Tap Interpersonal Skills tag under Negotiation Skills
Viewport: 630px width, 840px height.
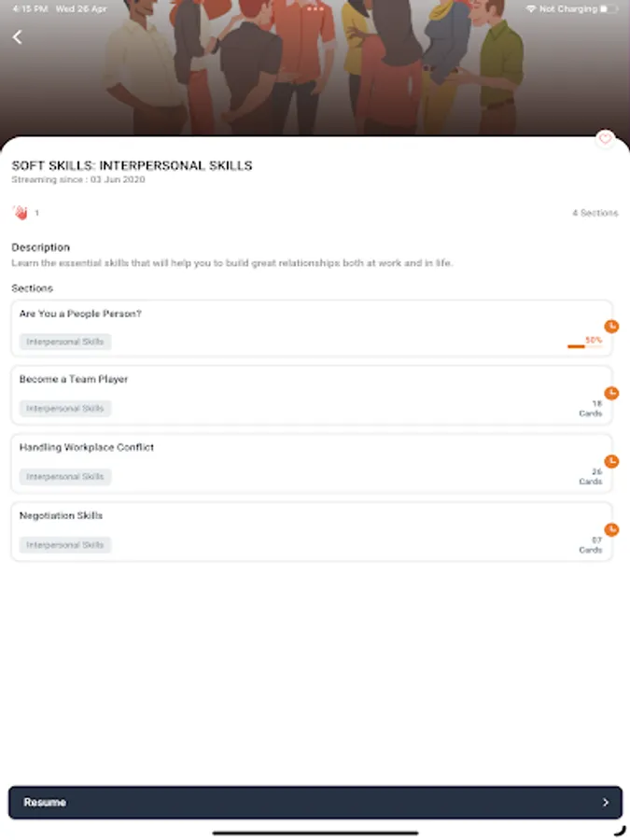[x=65, y=545]
